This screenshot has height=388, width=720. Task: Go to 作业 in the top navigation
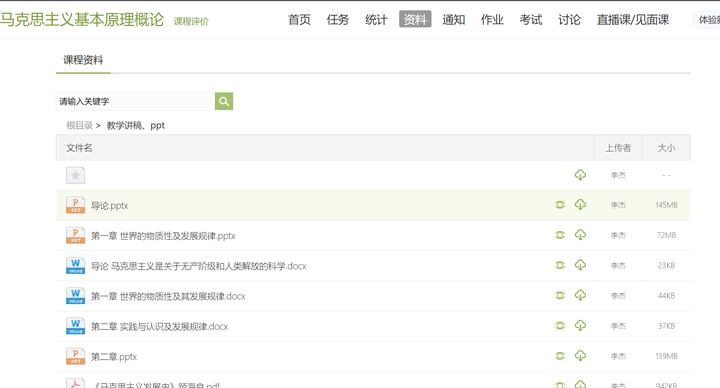(492, 20)
